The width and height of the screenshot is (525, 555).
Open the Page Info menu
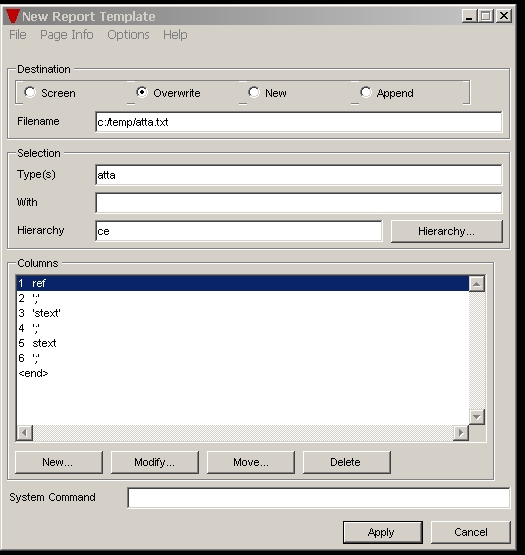point(67,35)
